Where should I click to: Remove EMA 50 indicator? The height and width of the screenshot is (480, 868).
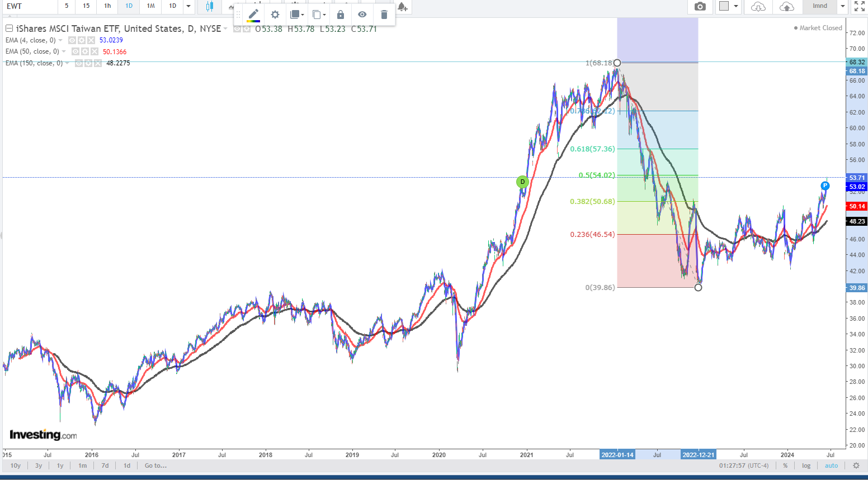click(95, 51)
